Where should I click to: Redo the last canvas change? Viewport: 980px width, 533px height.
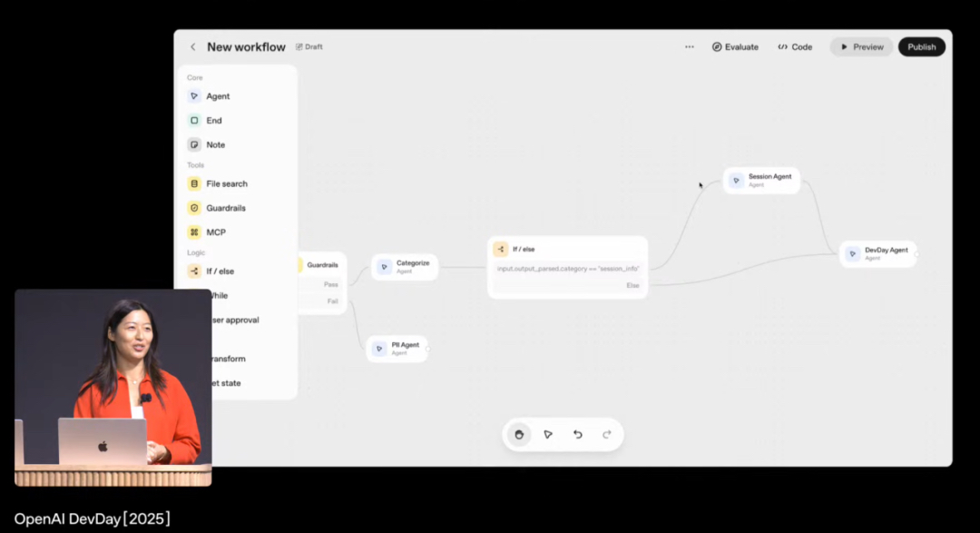[607, 434]
